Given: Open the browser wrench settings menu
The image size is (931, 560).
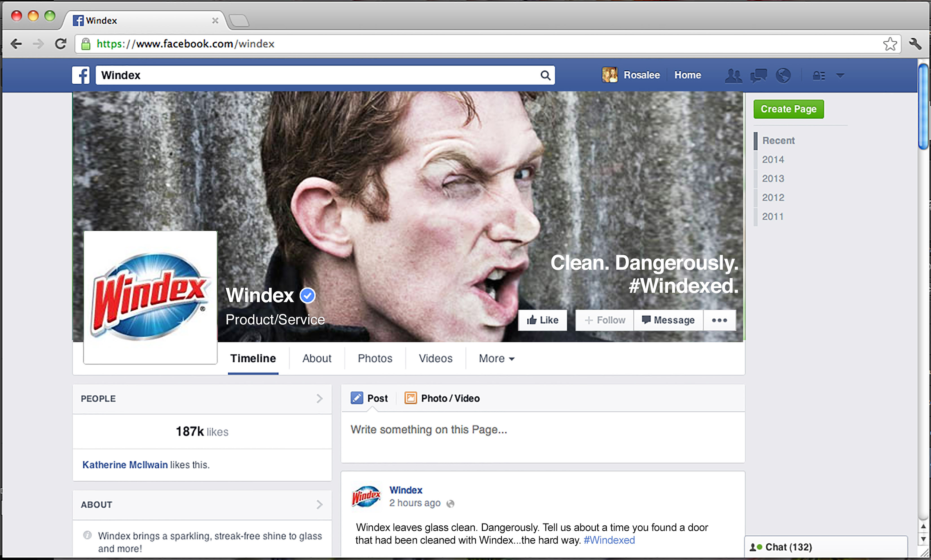Looking at the screenshot, I should [915, 44].
